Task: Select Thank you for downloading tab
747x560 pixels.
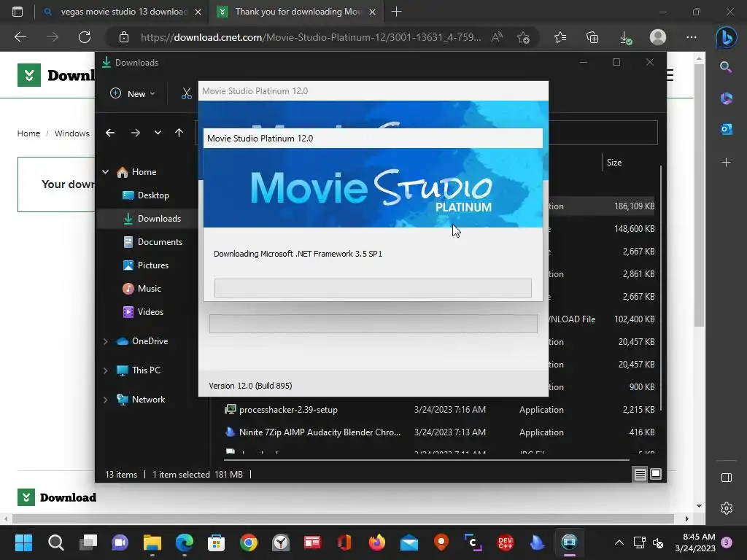Action: 297,12
